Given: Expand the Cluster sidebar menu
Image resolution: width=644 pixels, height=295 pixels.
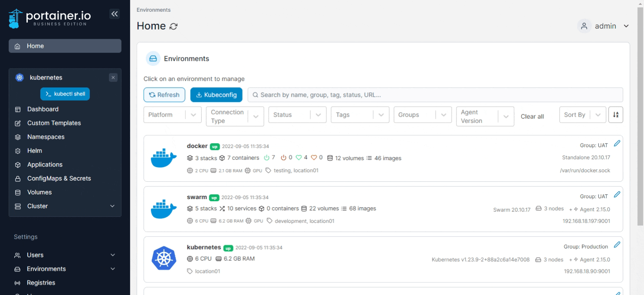Looking at the screenshot, I should (65, 206).
